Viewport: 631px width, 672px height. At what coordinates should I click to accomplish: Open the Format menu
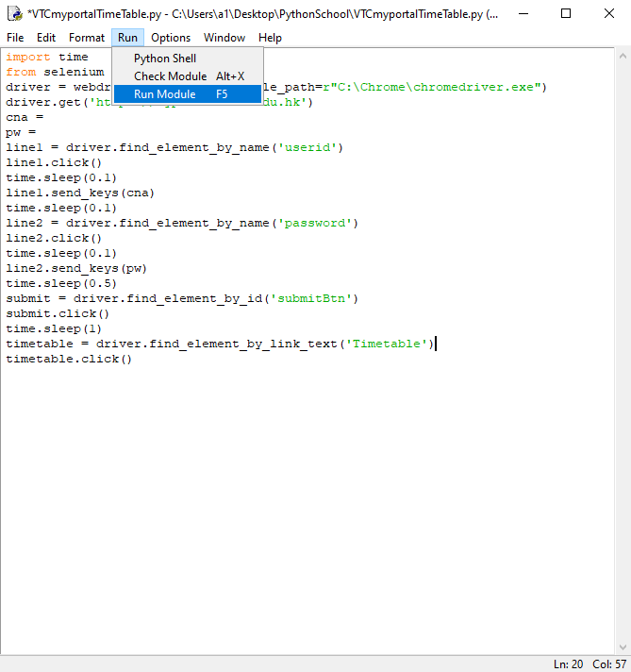tap(87, 38)
